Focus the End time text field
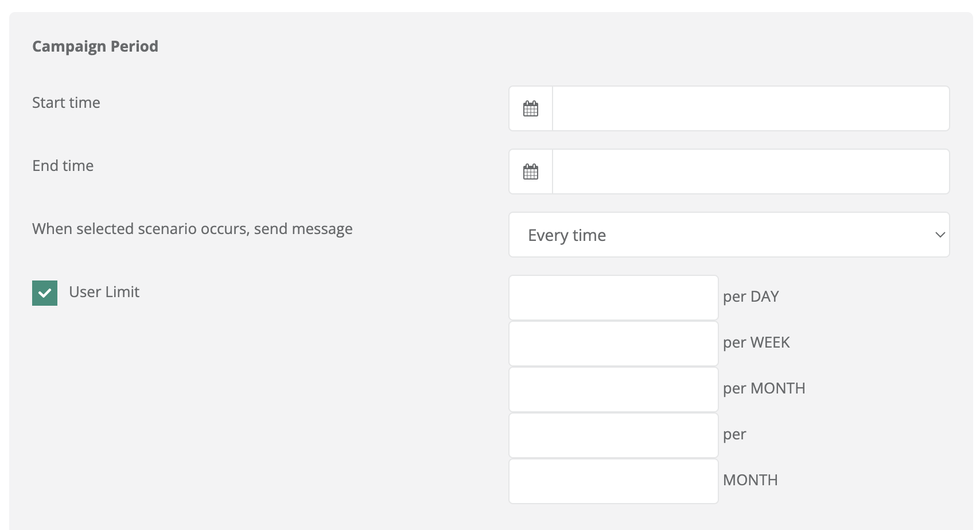The height and width of the screenshot is (530, 980). 750,172
